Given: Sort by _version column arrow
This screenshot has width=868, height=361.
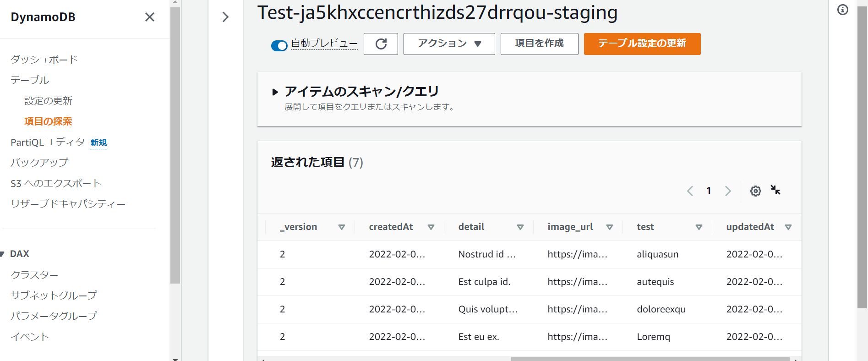Looking at the screenshot, I should [342, 227].
